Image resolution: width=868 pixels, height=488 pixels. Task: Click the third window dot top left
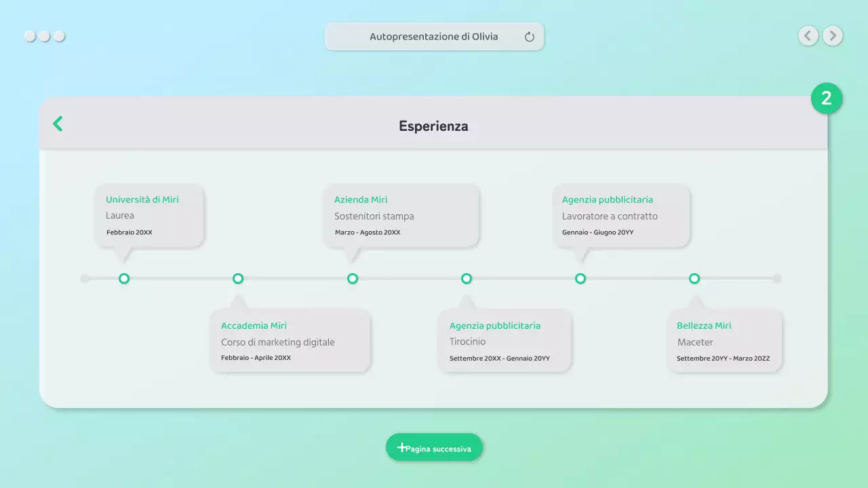click(60, 36)
